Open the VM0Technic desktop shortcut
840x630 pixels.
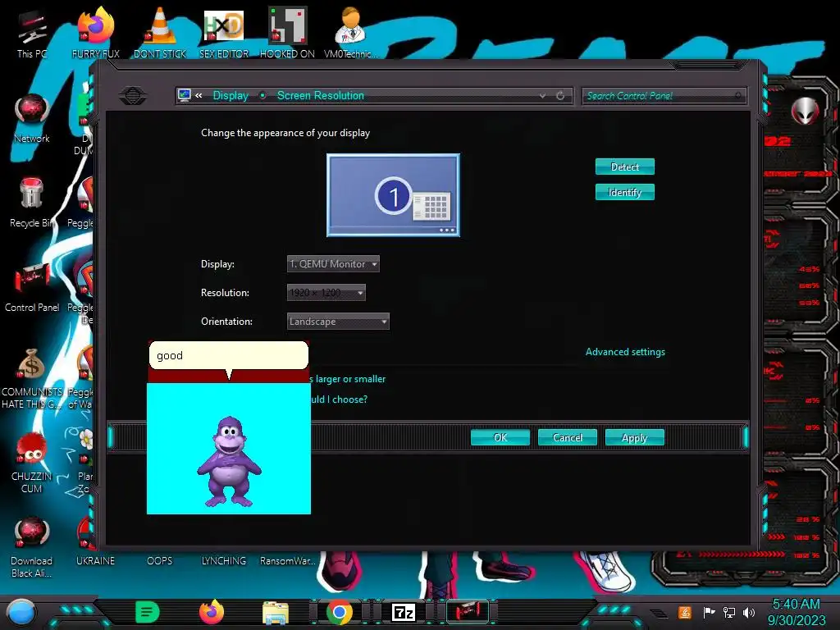coord(350,33)
